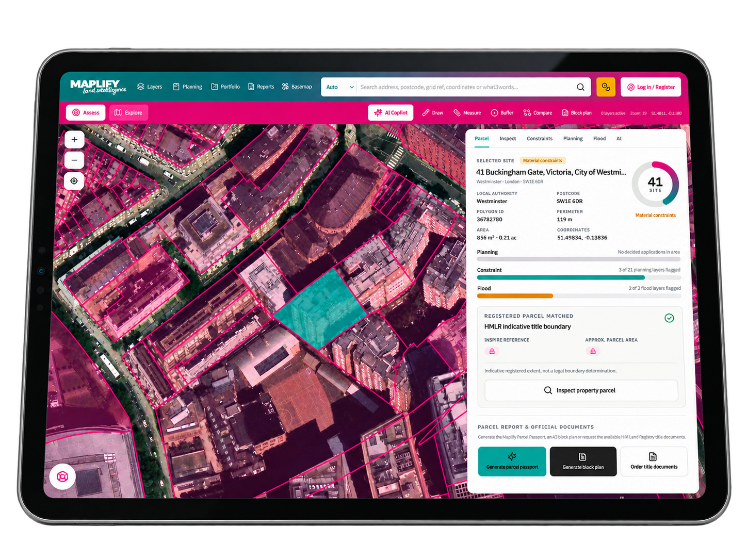The image size is (747, 560).
Task: Click the area value 856 m² - 0.21 ac
Action: (496, 238)
